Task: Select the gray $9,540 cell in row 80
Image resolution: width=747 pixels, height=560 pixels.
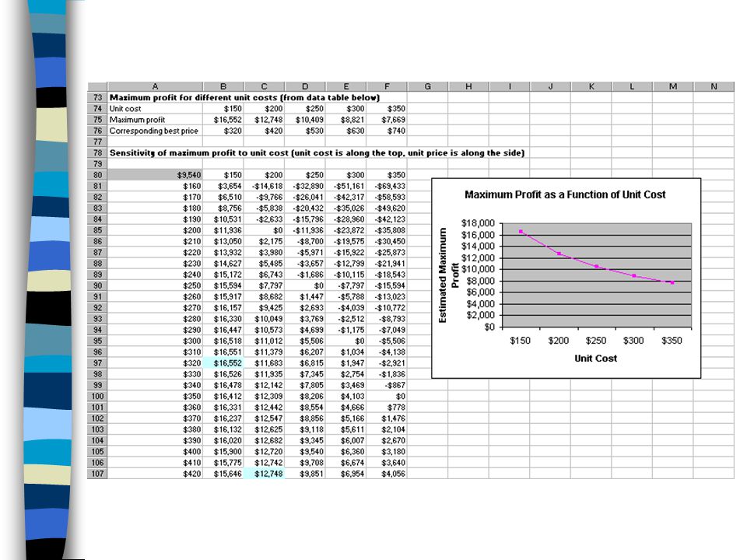Action: pyautogui.click(x=156, y=175)
